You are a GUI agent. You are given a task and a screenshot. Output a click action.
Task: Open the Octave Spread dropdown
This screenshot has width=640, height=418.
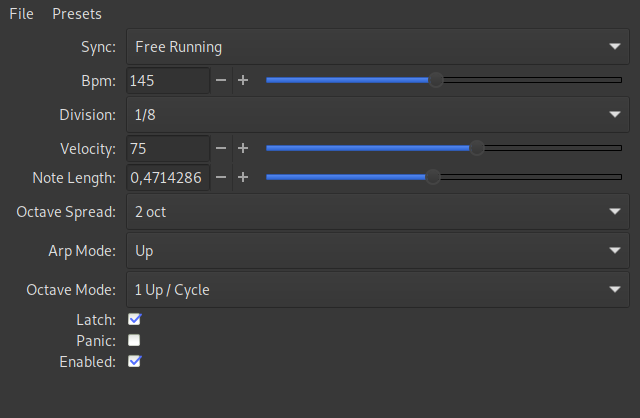(377, 212)
